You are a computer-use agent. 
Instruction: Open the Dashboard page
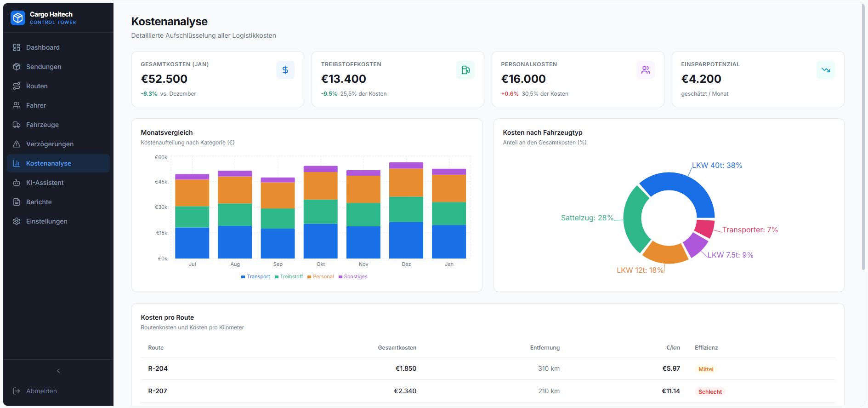click(58, 47)
